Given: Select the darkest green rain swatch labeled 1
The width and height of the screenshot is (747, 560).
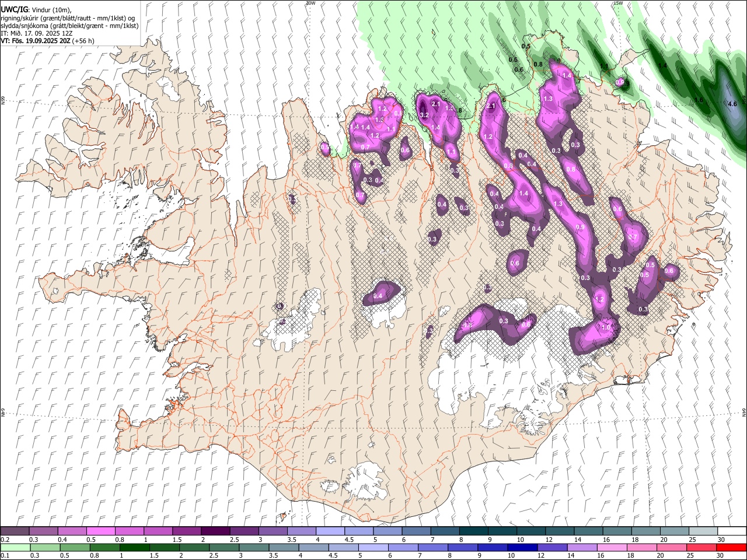Looking at the screenshot, I should [134, 547].
